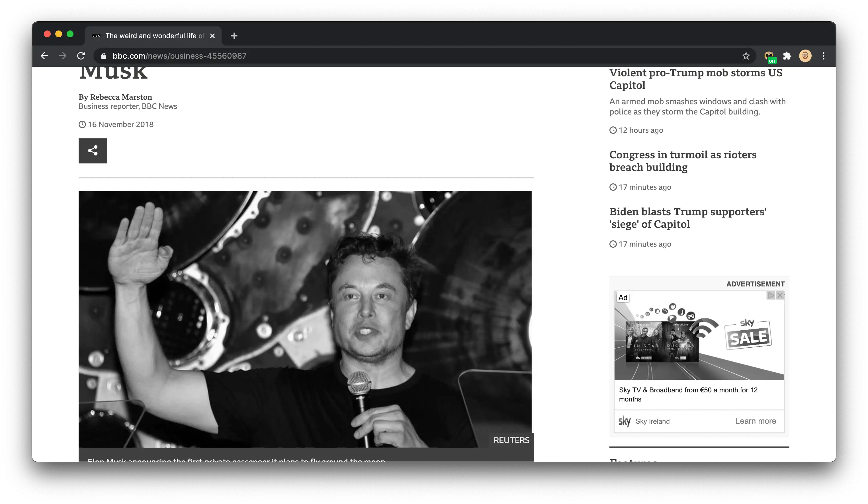Click the Sky SALE ad image

(699, 335)
